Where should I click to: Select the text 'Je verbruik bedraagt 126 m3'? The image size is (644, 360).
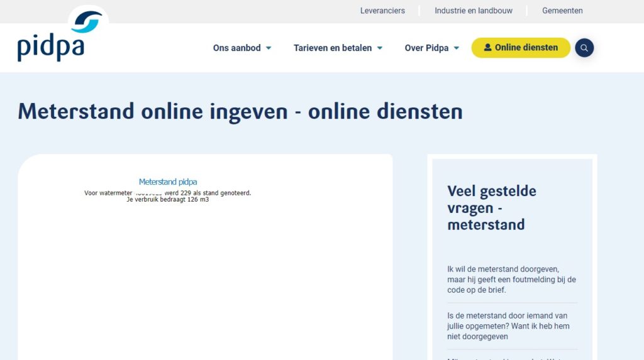167,200
